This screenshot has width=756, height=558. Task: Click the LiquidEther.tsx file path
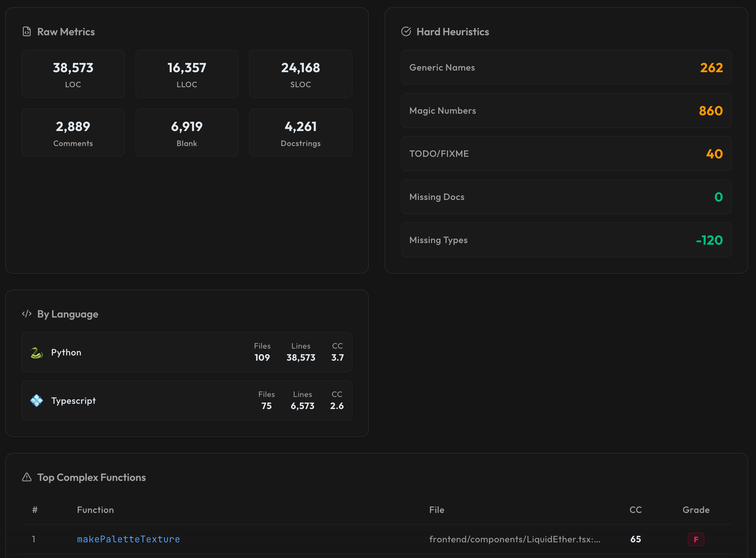click(514, 539)
